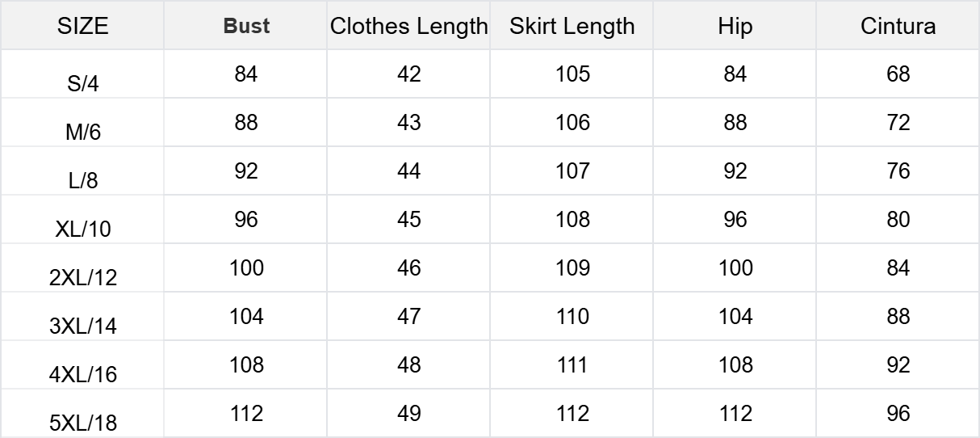Click the SIZE column header

(x=83, y=26)
